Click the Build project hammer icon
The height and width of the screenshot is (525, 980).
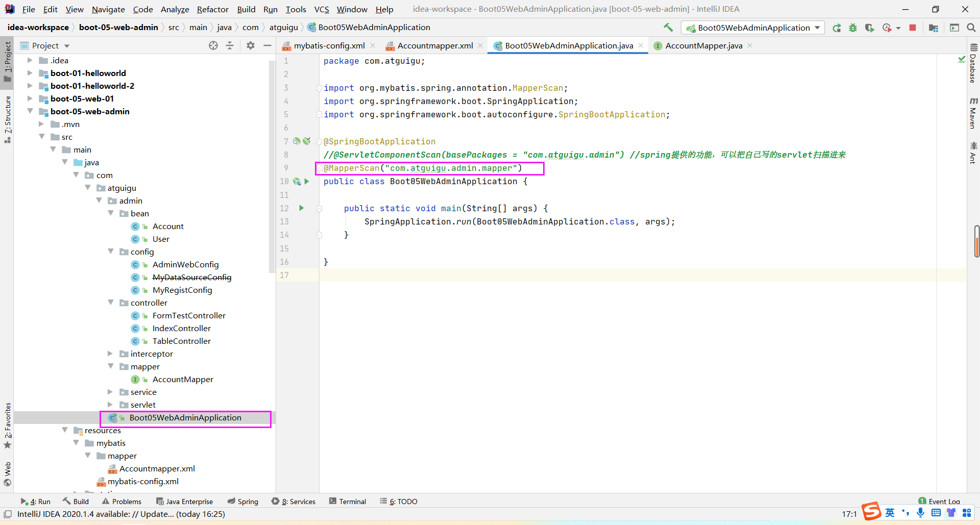point(668,28)
